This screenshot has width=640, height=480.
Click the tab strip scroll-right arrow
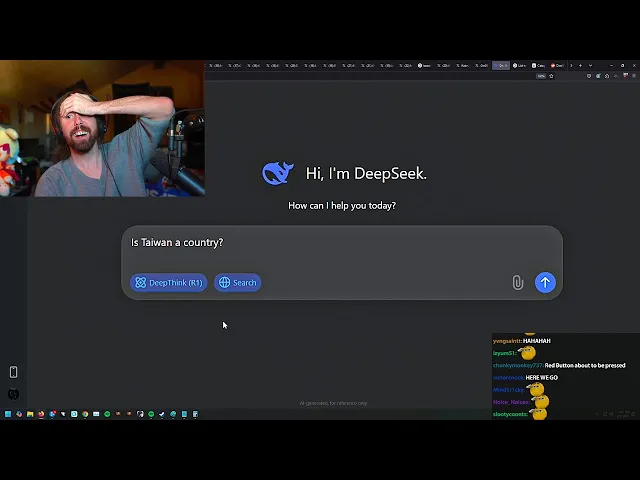(571, 65)
